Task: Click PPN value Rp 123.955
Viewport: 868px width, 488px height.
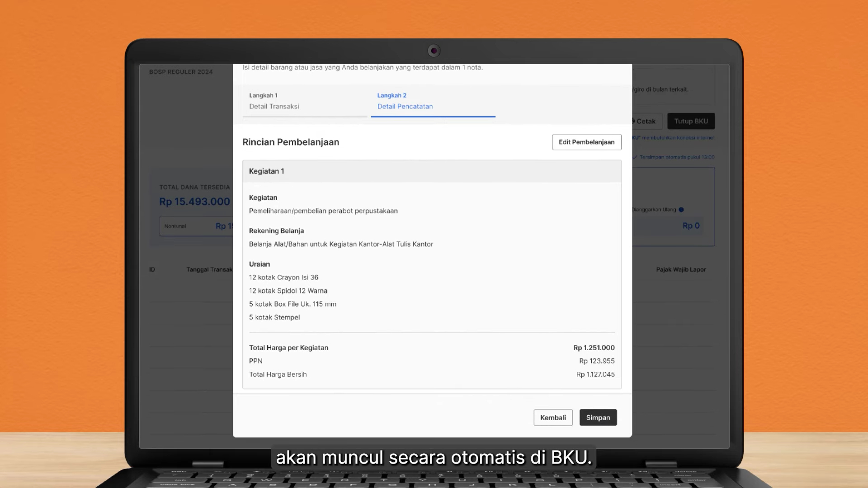Action: pyautogui.click(x=597, y=361)
